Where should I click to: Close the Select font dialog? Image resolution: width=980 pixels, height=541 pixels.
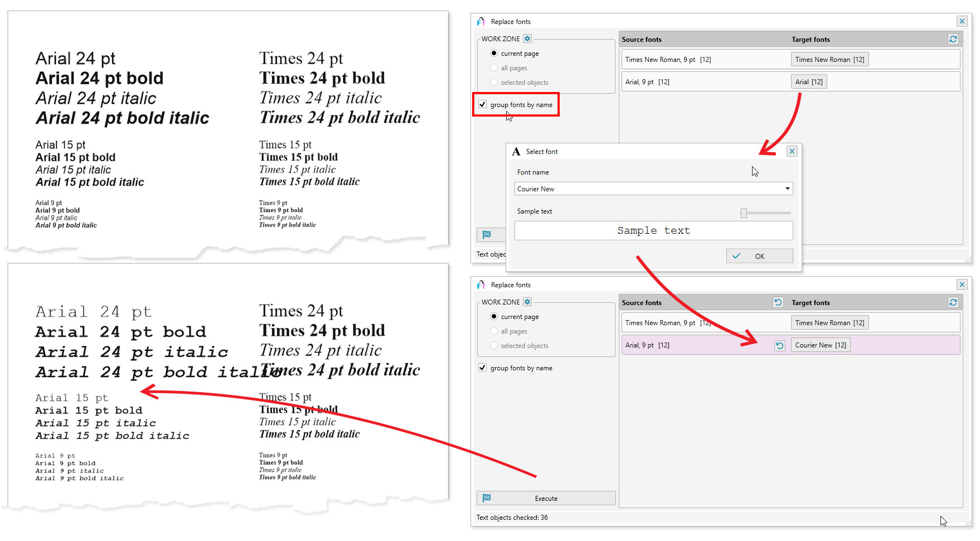(792, 151)
